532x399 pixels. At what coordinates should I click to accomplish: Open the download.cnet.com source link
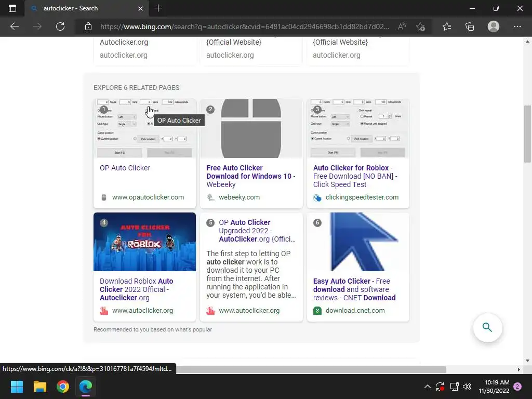click(x=355, y=311)
